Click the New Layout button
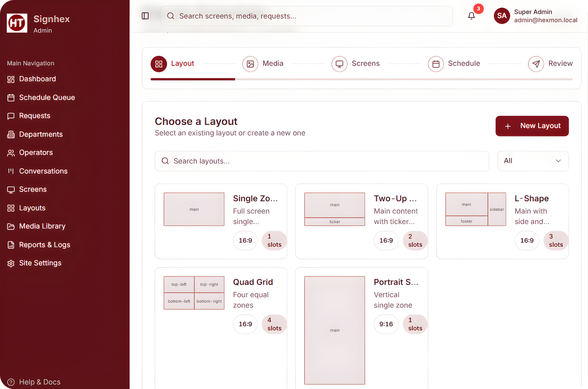 [532, 126]
